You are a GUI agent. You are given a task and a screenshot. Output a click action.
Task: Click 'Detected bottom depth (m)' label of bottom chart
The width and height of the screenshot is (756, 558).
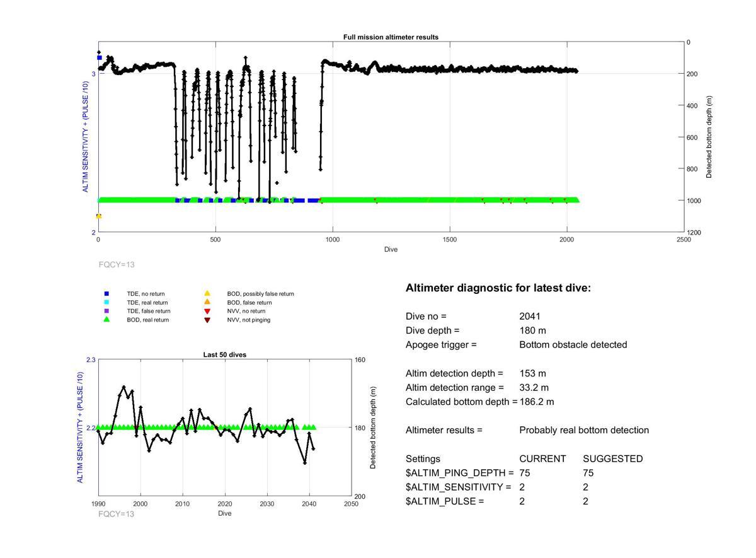[x=373, y=427]
